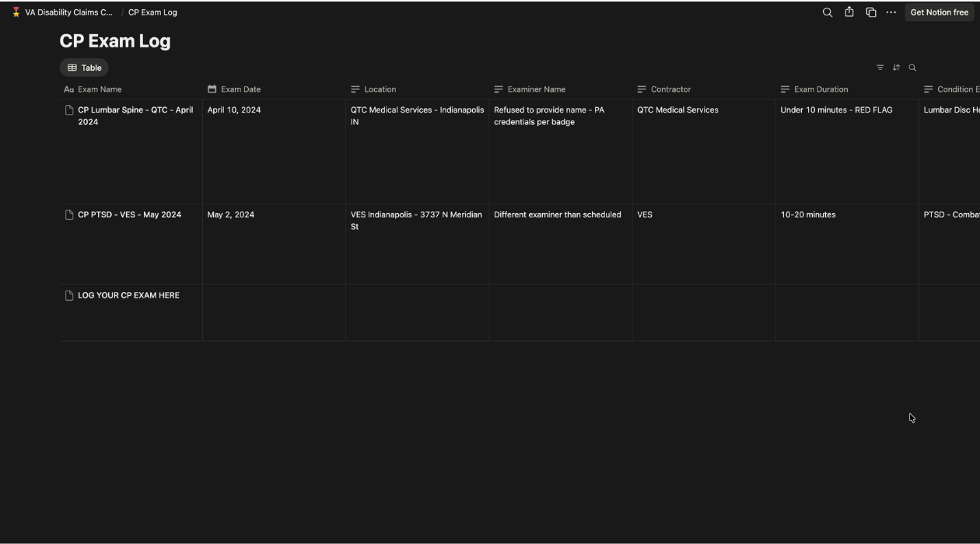The image size is (980, 544).
Task: Open the Exam Duration column header
Action: pyautogui.click(x=846, y=89)
